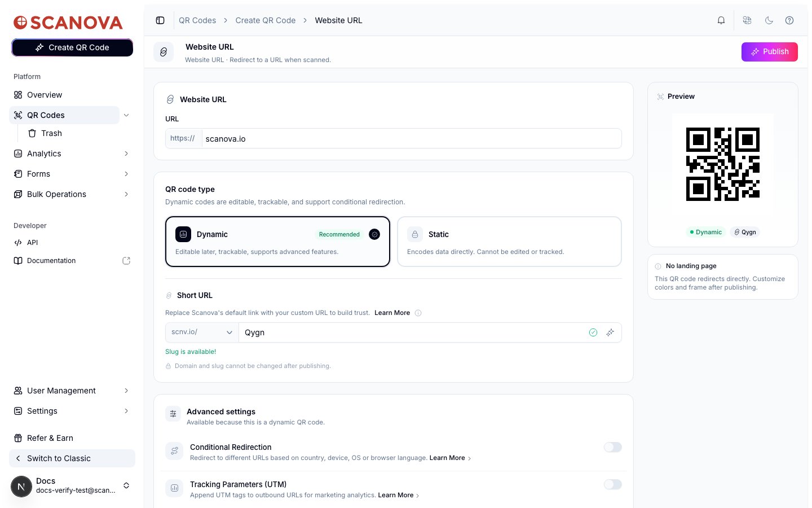Click the Docs account avatar
812x508 pixels.
point(21,487)
